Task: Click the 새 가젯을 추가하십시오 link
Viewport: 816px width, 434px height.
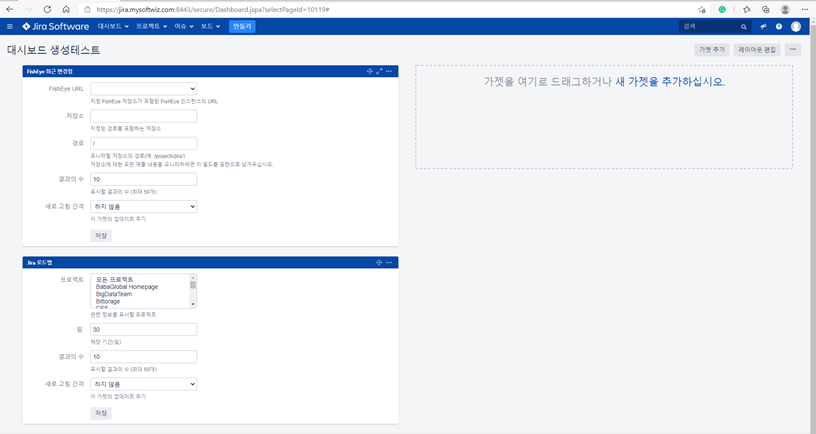Action: (670, 82)
